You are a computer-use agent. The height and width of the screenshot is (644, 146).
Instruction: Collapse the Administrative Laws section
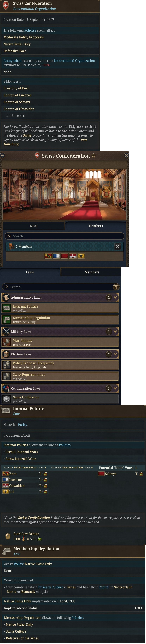115,298
